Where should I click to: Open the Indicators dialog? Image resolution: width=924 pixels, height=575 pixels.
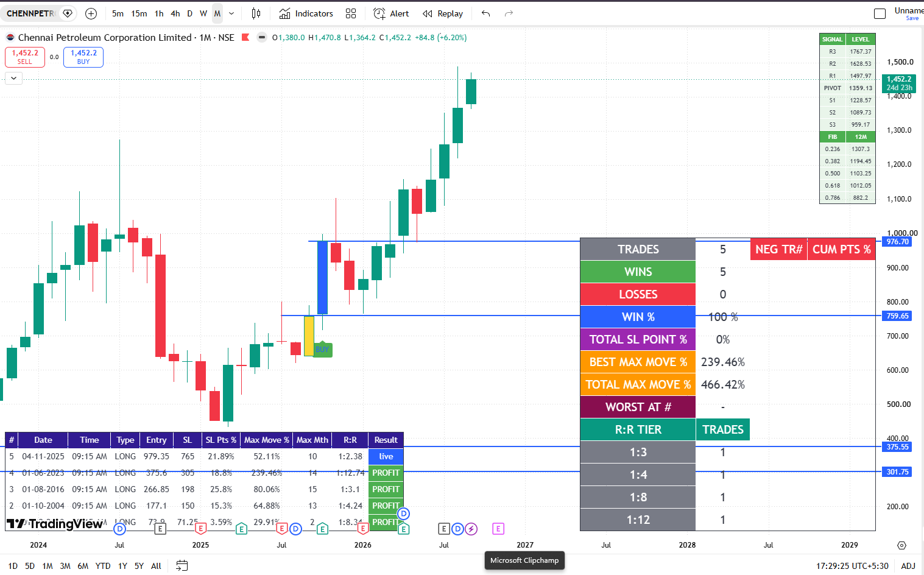click(306, 13)
